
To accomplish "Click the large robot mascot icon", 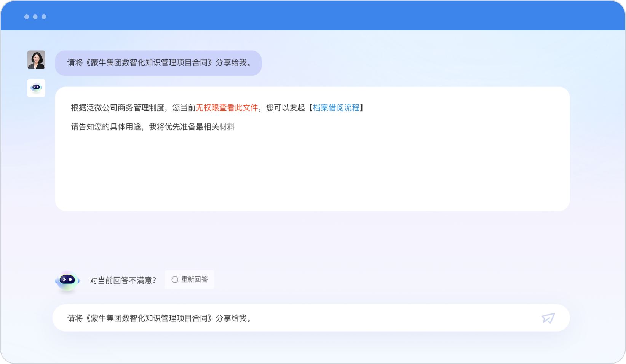I will click(67, 281).
